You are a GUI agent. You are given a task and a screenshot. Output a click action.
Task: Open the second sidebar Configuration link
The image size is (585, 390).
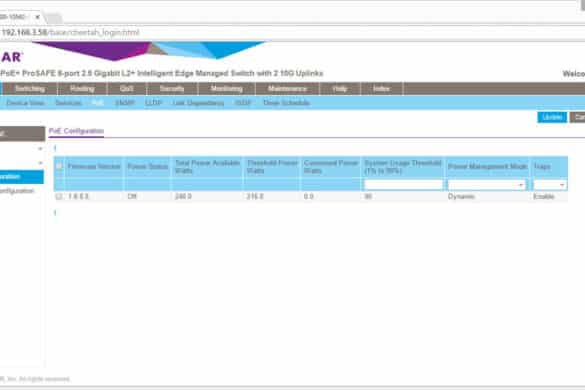point(17,191)
